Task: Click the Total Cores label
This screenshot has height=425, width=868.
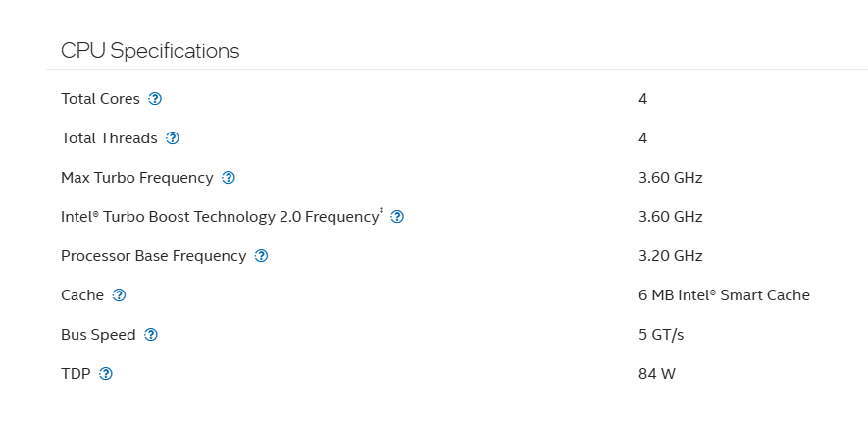Action: tap(100, 99)
